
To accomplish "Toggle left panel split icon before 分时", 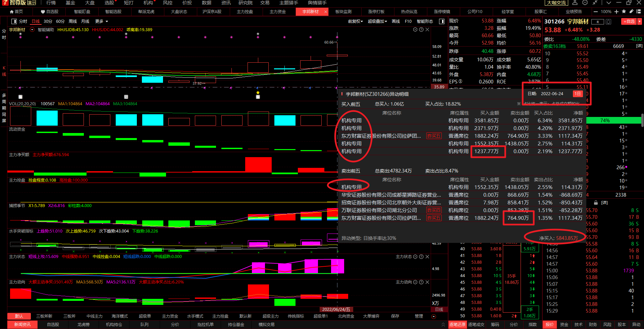I will pos(14,21).
